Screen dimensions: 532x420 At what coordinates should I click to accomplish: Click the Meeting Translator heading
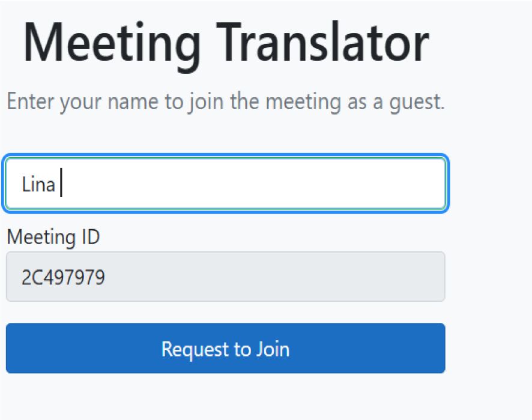(226, 41)
